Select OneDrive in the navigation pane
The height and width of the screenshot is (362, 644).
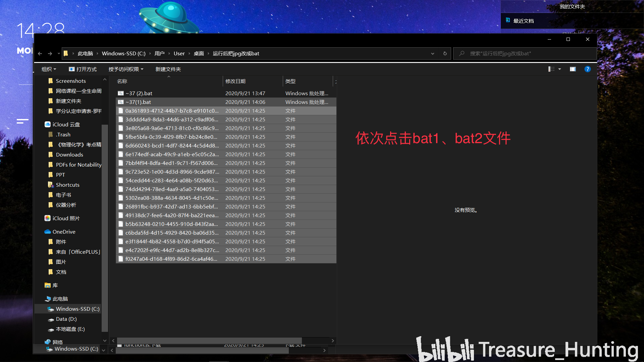tap(64, 232)
